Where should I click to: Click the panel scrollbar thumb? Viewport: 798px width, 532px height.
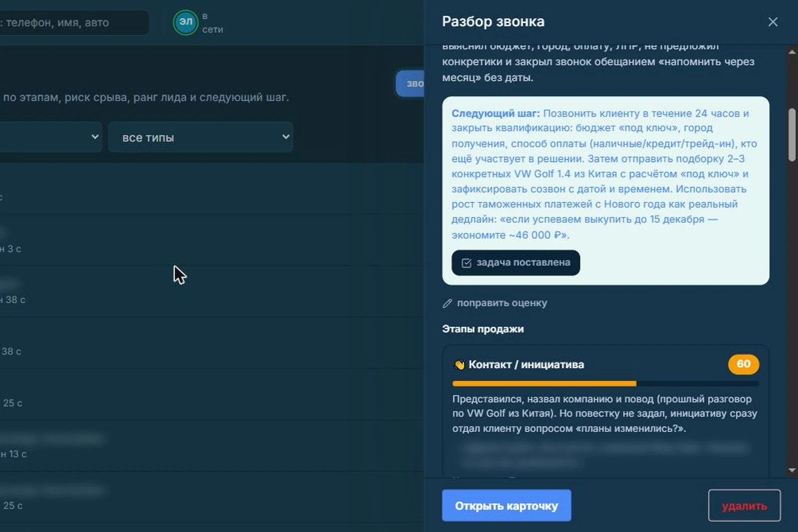pos(792,135)
